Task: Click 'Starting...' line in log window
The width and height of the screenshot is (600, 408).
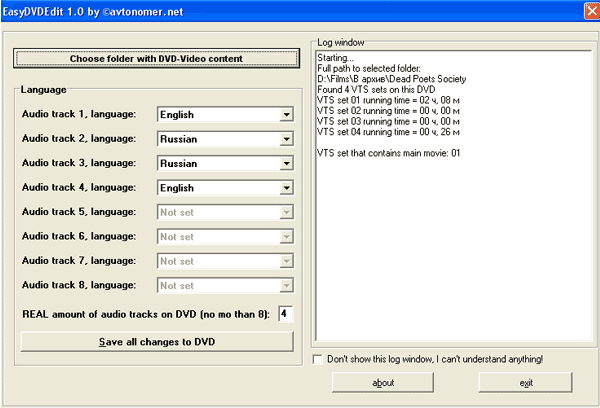Action: coord(335,58)
